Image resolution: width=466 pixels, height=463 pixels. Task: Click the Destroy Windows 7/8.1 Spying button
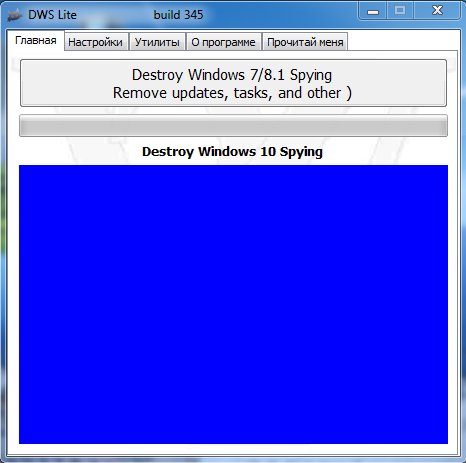pyautogui.click(x=233, y=83)
